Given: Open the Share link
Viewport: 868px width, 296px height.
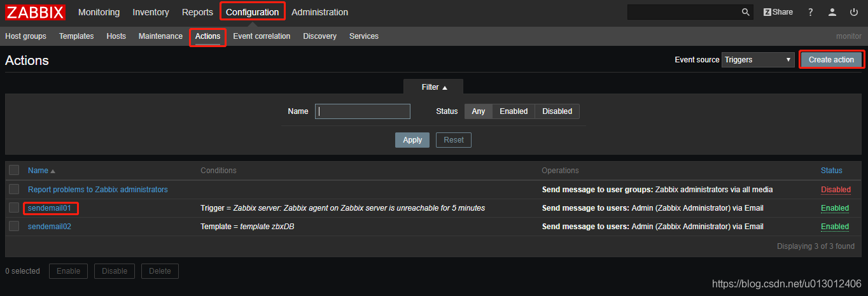Looking at the screenshot, I should (x=778, y=12).
